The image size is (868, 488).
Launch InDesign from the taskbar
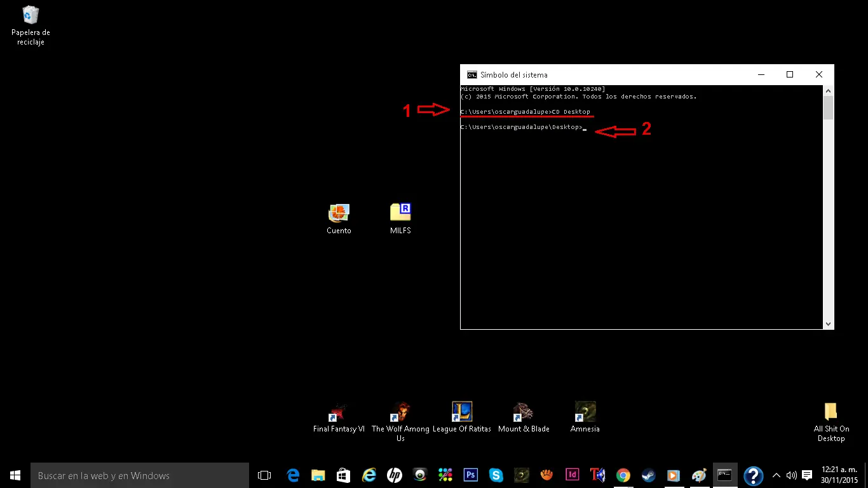point(573,475)
